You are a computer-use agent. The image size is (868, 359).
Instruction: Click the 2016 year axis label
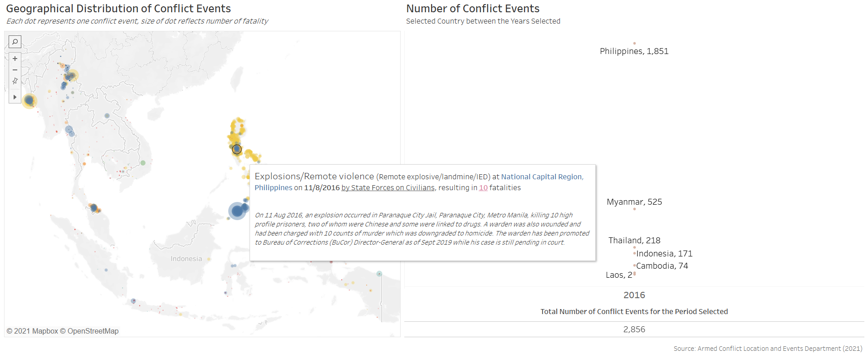[634, 295]
